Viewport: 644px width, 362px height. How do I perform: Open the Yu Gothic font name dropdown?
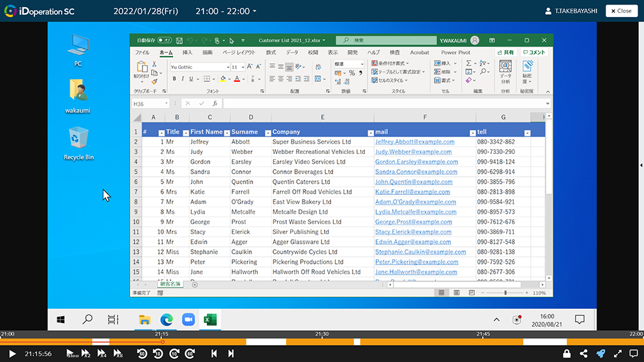coord(228,68)
